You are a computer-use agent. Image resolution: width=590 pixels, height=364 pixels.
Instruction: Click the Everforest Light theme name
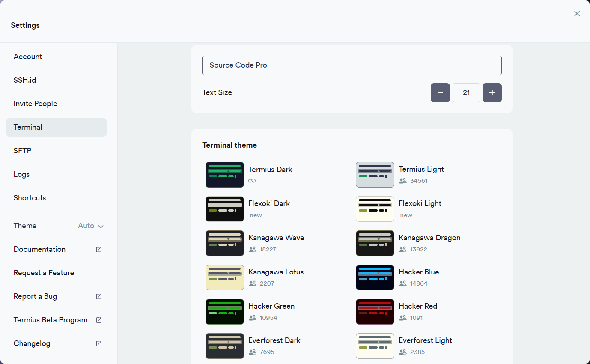point(425,340)
